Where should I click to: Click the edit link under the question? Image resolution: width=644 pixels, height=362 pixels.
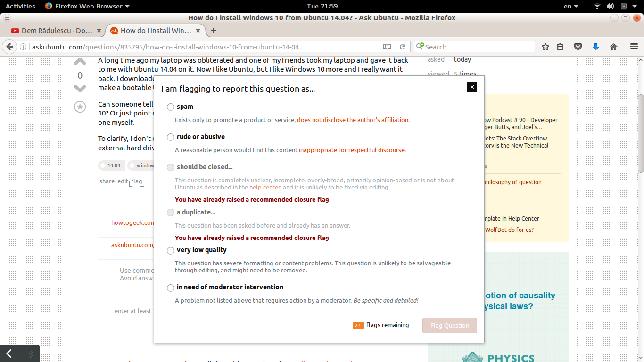pos(123,181)
